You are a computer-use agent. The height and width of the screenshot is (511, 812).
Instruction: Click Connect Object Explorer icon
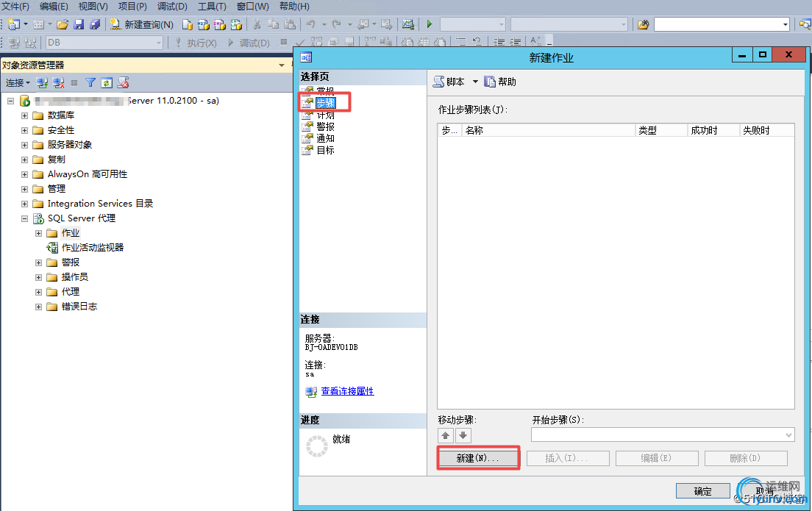[x=42, y=83]
